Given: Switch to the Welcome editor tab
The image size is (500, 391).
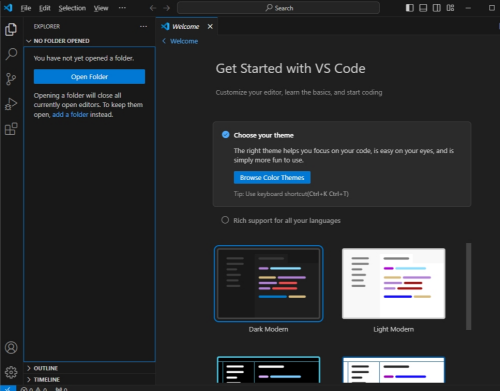Looking at the screenshot, I should point(186,26).
